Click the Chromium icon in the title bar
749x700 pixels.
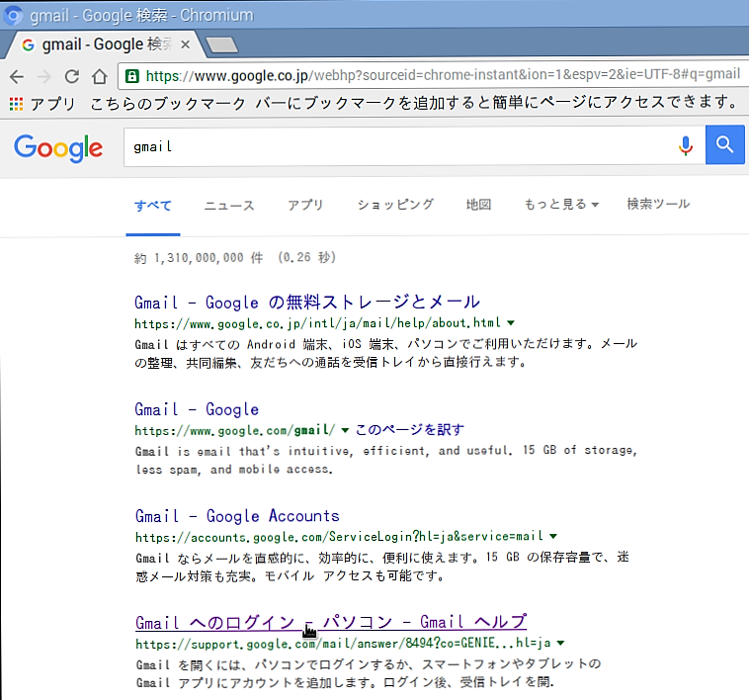coord(13,15)
